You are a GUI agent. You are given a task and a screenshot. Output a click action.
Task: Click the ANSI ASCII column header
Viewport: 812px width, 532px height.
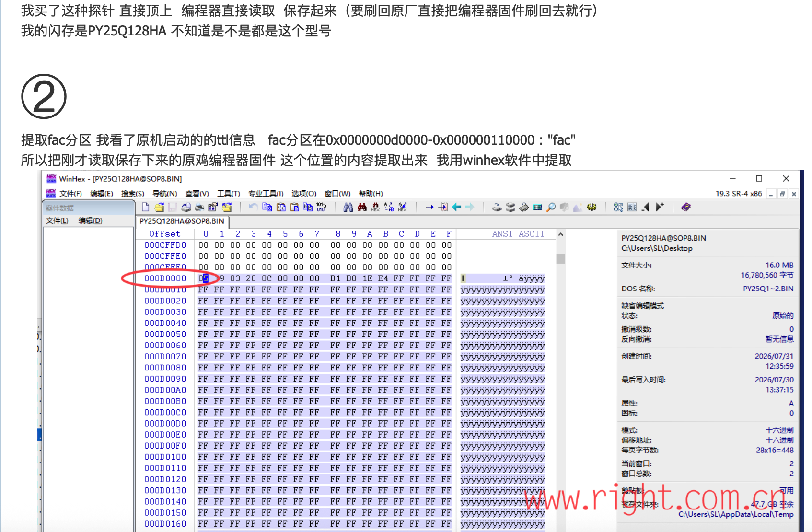[518, 234]
